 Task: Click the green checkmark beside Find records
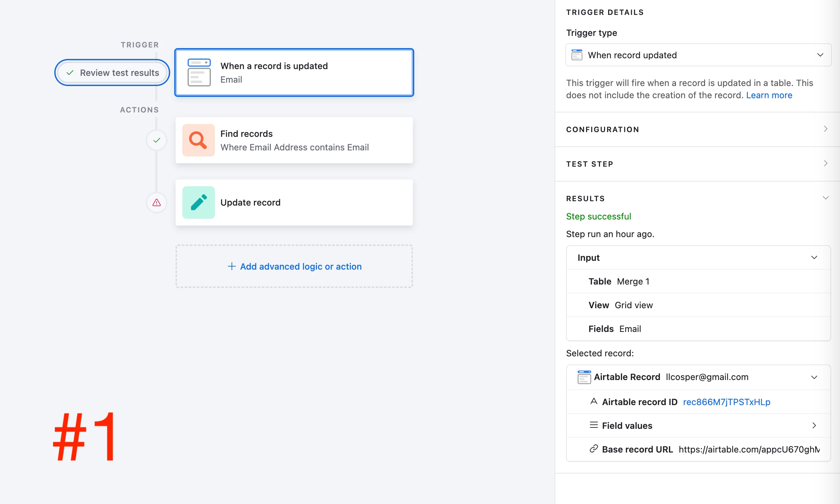(x=156, y=140)
